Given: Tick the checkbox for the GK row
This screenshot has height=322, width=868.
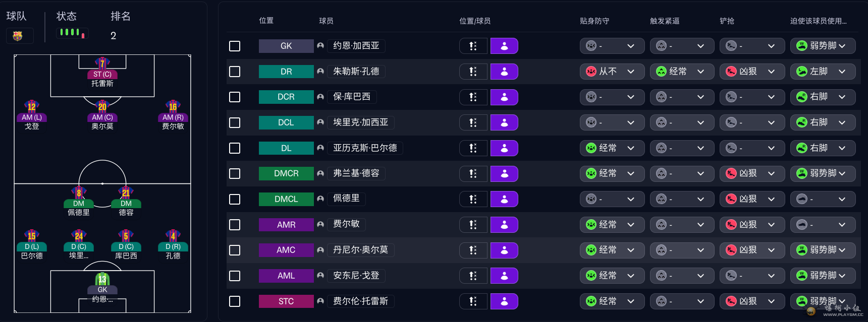Looking at the screenshot, I should [x=235, y=46].
